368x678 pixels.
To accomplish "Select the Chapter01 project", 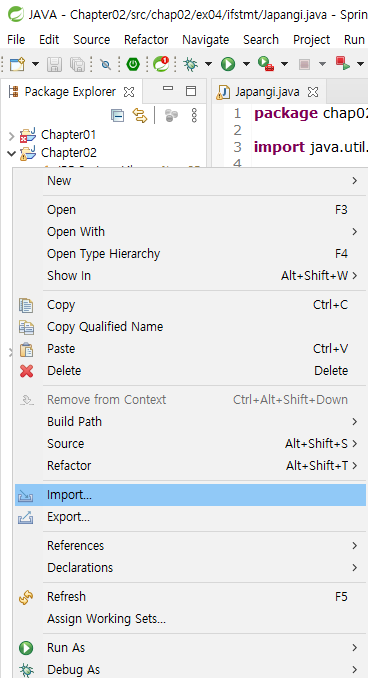I will [x=68, y=134].
